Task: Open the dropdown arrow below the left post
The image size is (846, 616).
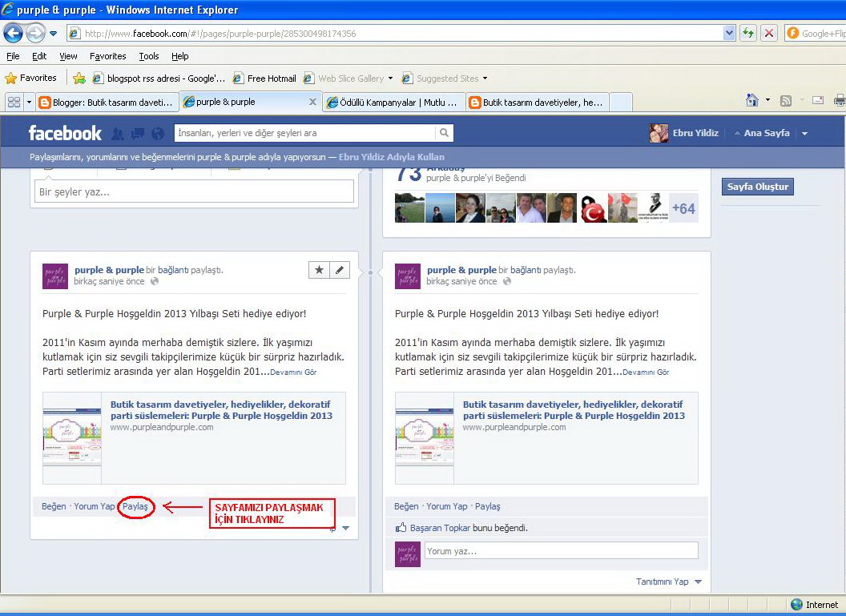Action: (346, 528)
